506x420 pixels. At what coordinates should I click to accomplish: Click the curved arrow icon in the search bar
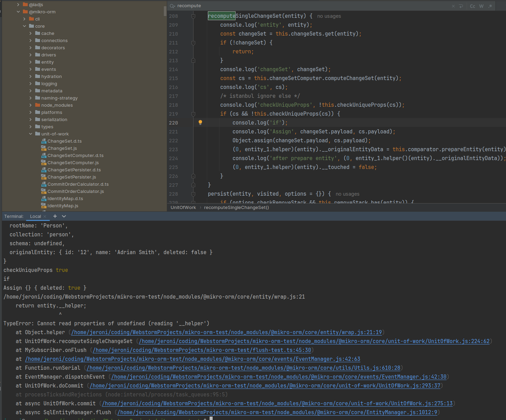pyautogui.click(x=461, y=6)
